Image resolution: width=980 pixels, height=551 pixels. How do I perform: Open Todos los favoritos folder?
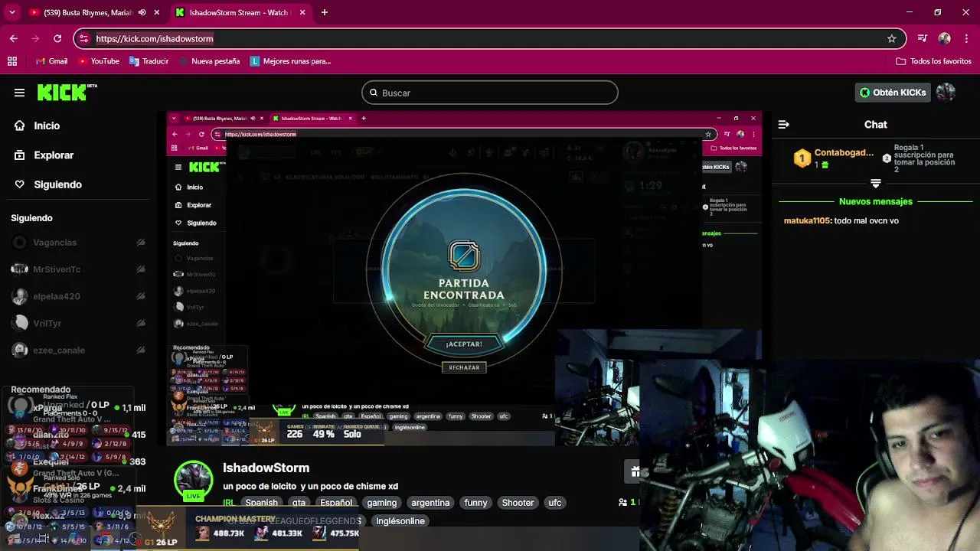[933, 61]
